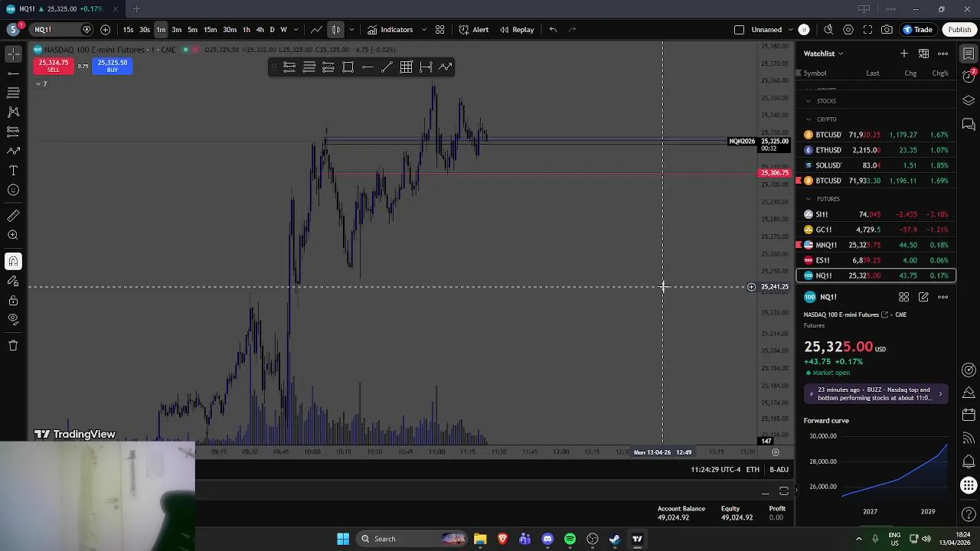Undo the last chart action
Screen dimensions: 980x551
(553, 30)
